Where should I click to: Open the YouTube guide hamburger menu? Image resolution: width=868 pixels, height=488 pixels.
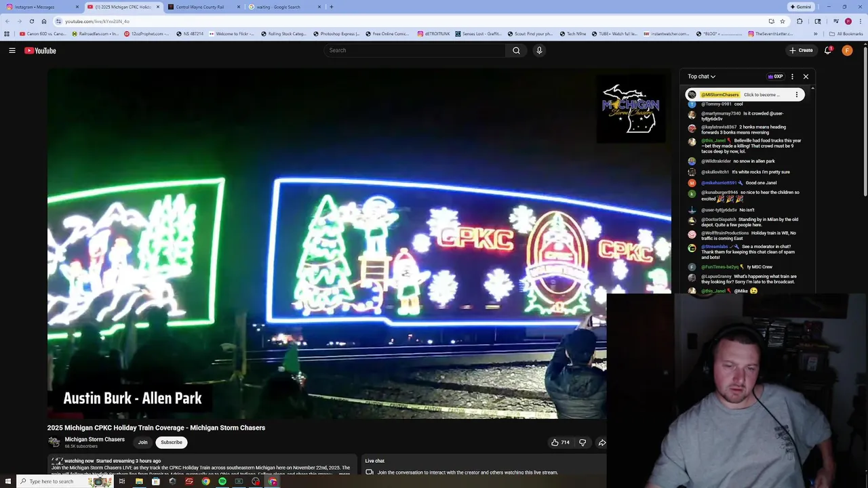[x=12, y=50]
